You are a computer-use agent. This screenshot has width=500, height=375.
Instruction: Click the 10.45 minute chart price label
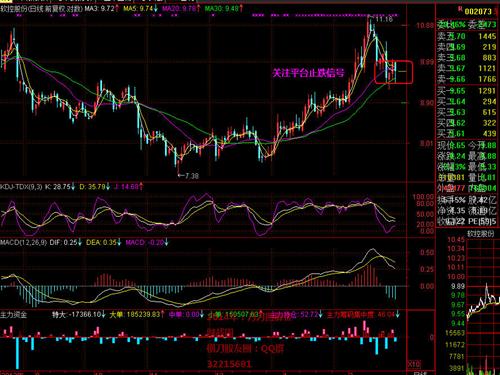tap(456, 240)
